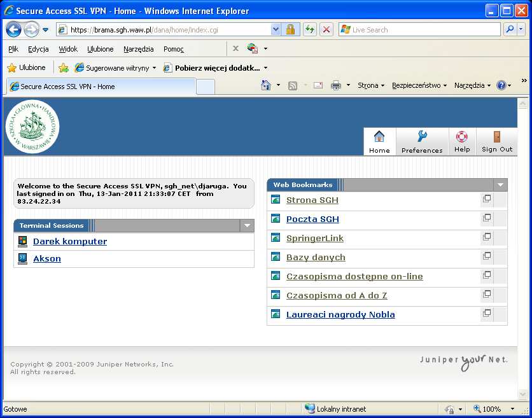This screenshot has width=532, height=418.
Task: Click the Print printer icon
Action: tap(336, 85)
